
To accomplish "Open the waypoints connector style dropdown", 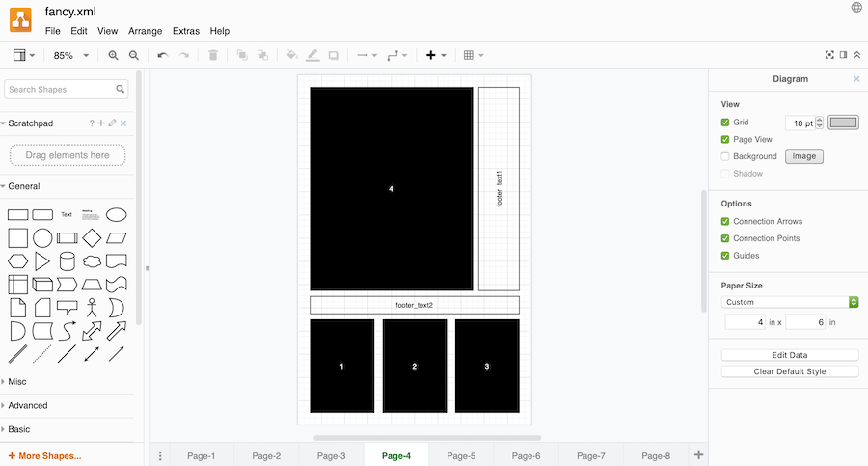I will [x=397, y=55].
